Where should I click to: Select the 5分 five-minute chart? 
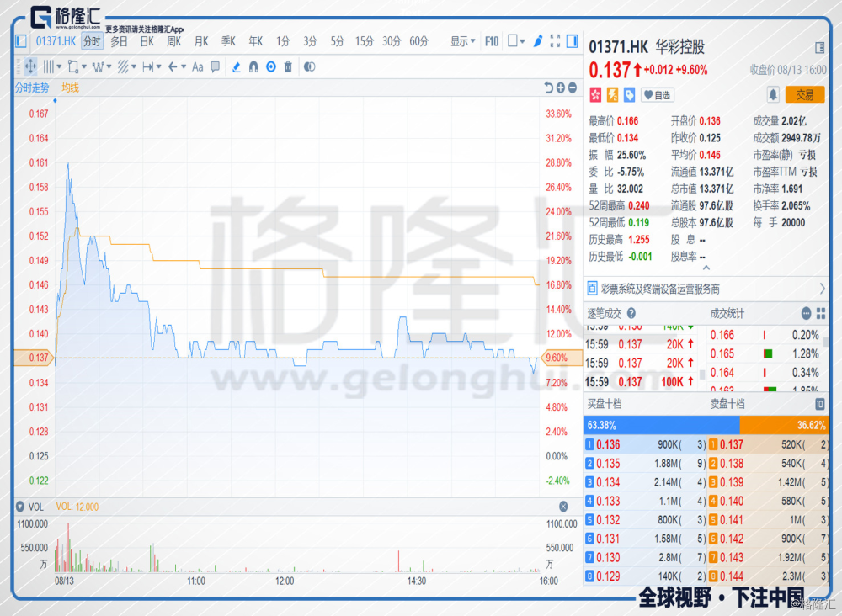pos(338,40)
